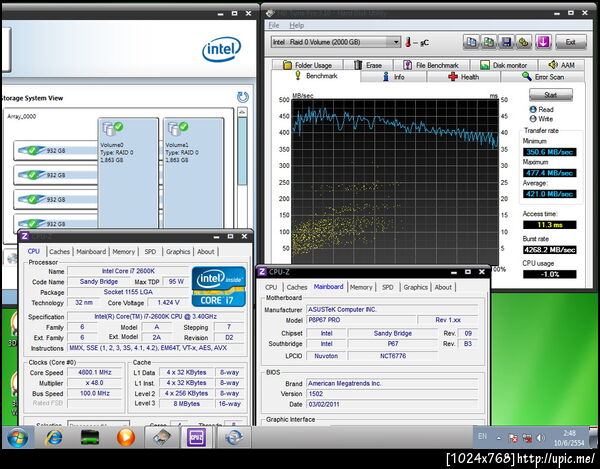The height and width of the screenshot is (469, 600).
Task: Switch to the Memory tab in CPU-Z
Action: (x=124, y=252)
